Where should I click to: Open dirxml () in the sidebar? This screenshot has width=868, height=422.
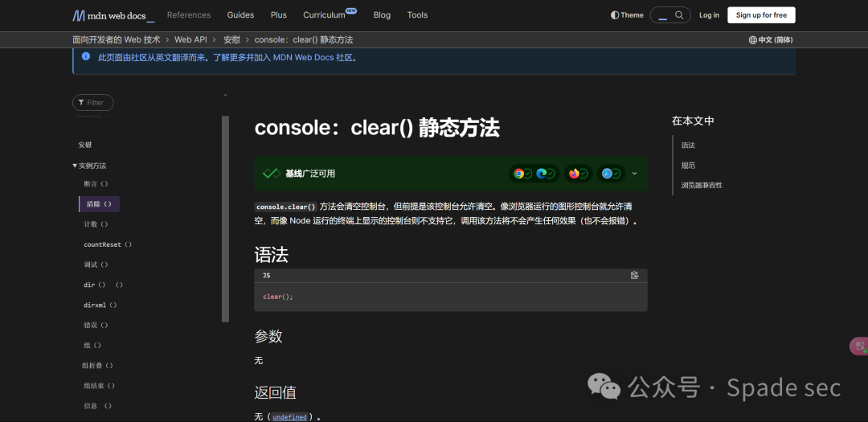point(100,305)
